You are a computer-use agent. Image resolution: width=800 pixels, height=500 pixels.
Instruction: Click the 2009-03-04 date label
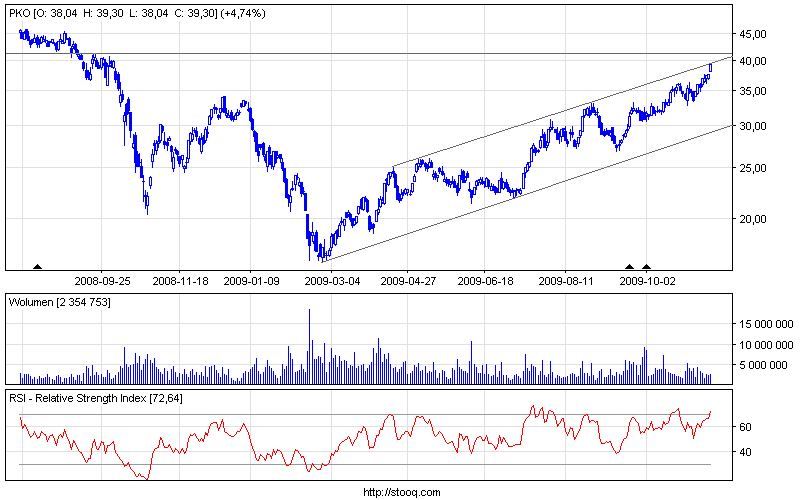[x=332, y=281]
